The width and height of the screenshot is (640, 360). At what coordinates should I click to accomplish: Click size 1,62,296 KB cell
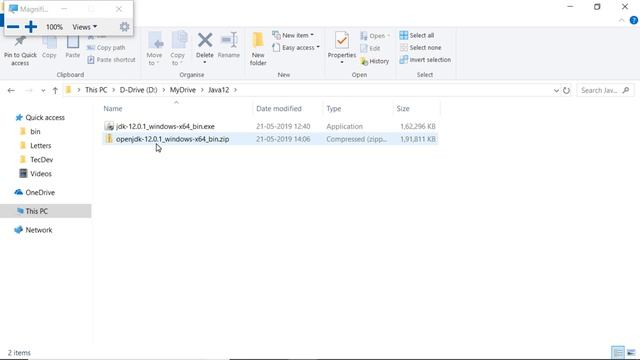point(418,127)
